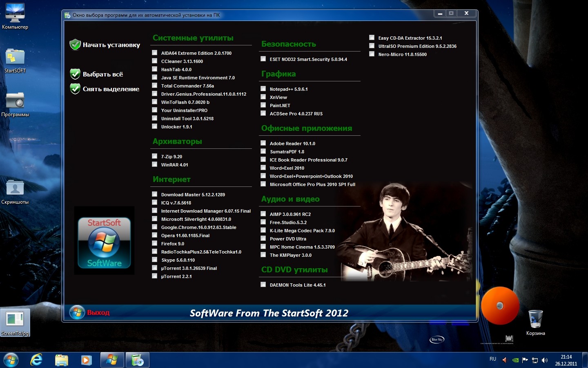Image resolution: width=588 pixels, height=368 pixels.
Task: Open Windows Explorer from the taskbar
Action: click(61, 360)
